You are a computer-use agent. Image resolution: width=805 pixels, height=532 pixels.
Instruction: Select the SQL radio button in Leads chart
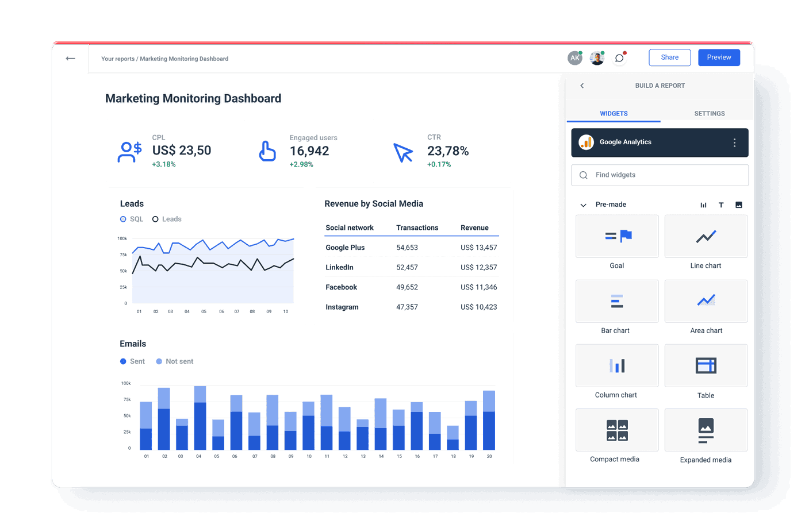click(122, 219)
